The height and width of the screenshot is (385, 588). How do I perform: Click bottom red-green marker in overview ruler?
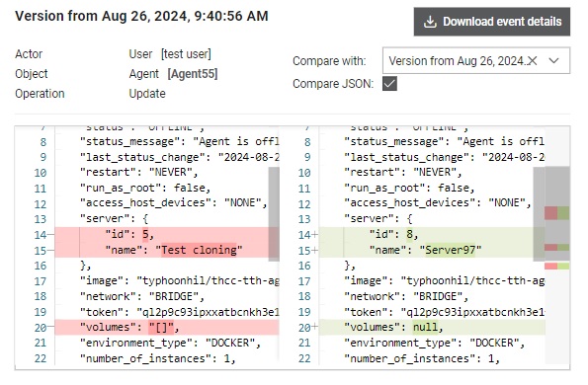[x=557, y=266]
